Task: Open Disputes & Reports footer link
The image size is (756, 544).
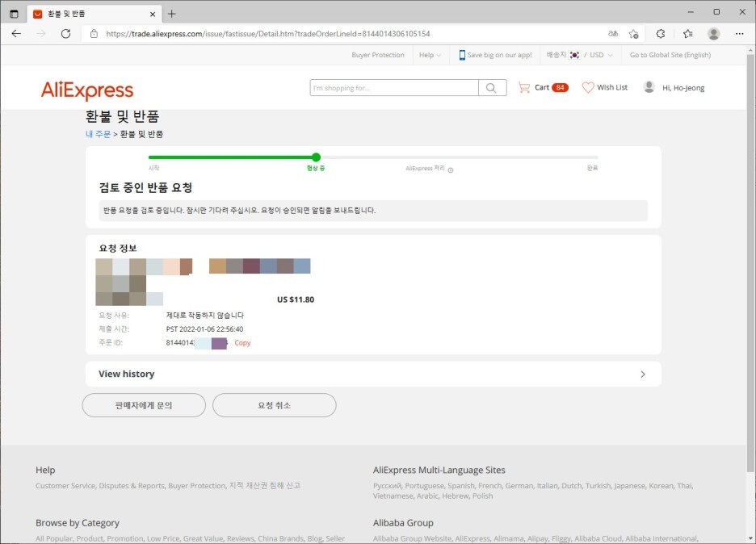Action: point(132,486)
